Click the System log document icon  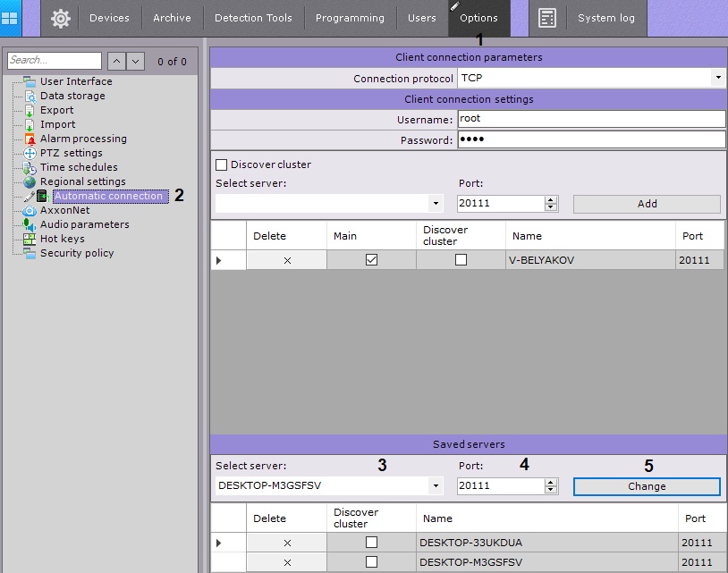point(547,18)
